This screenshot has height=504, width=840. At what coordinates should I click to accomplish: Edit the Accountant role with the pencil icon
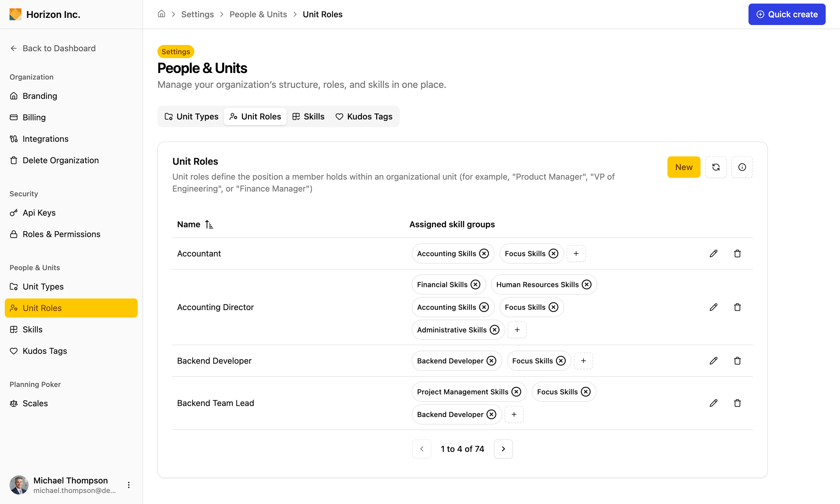(x=713, y=253)
